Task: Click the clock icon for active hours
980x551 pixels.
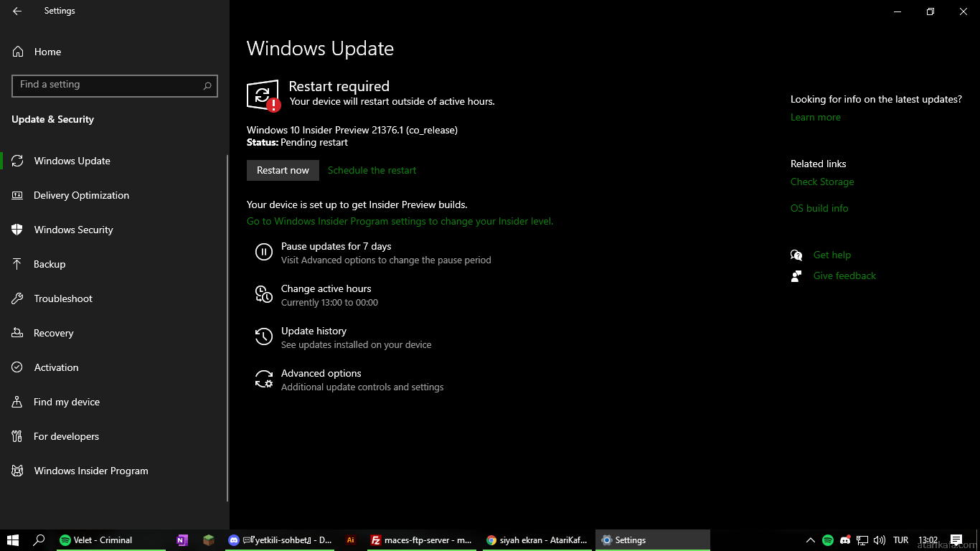Action: point(264,294)
